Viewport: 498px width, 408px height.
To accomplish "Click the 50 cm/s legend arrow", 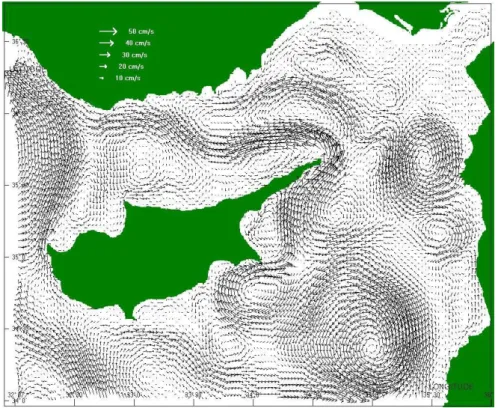I will [x=108, y=31].
